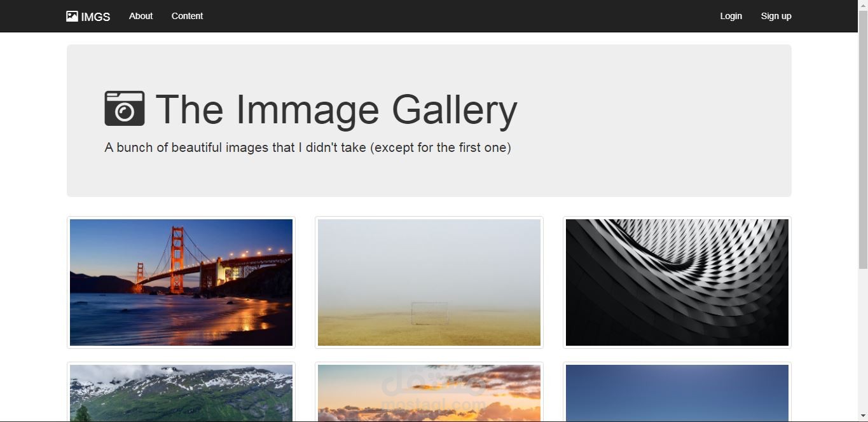Open the About page in navbar
This screenshot has height=422, width=868.
pyautogui.click(x=141, y=16)
